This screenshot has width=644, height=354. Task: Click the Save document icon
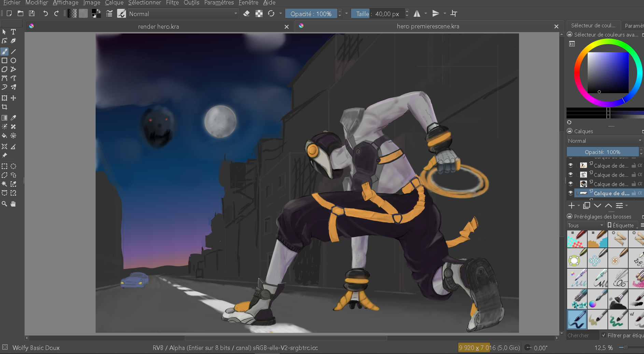click(32, 14)
